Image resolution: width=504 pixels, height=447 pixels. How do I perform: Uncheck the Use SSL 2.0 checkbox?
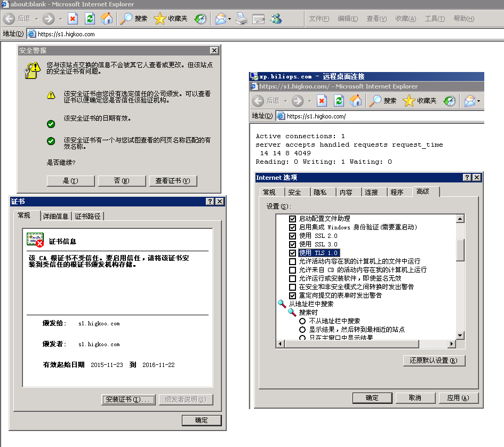[x=292, y=236]
